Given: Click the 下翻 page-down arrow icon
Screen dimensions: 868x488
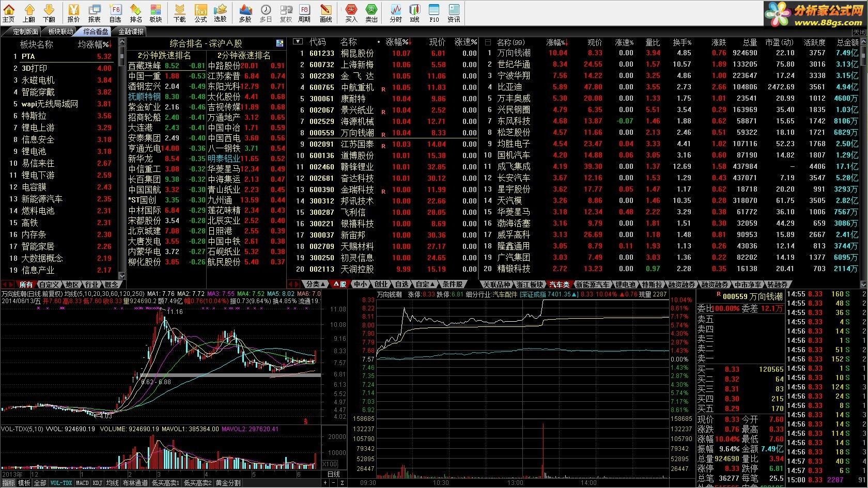Looking at the screenshot, I should point(49,13).
